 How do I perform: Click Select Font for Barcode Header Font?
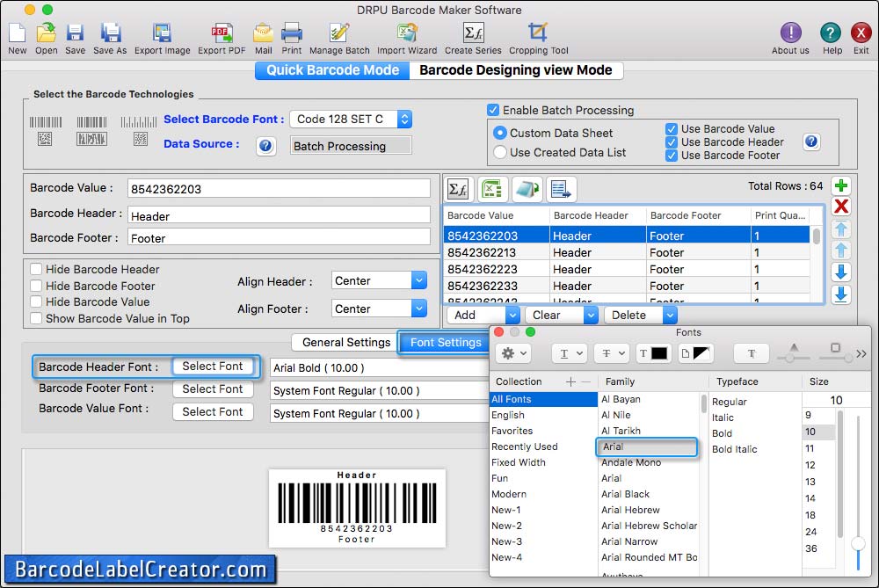coord(213,366)
